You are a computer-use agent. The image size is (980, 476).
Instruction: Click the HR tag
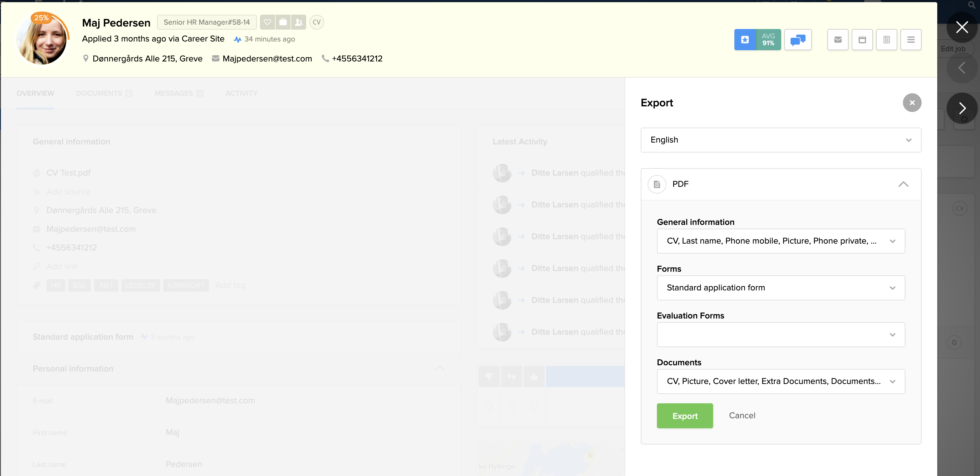pyautogui.click(x=56, y=285)
